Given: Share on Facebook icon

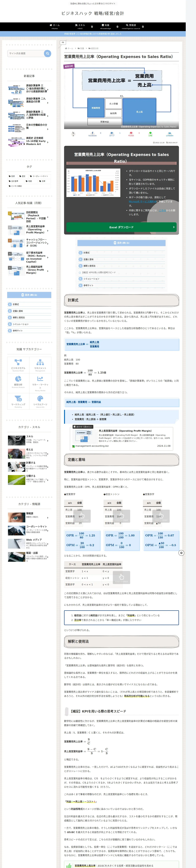Looking at the screenshot, I should point(93,134).
